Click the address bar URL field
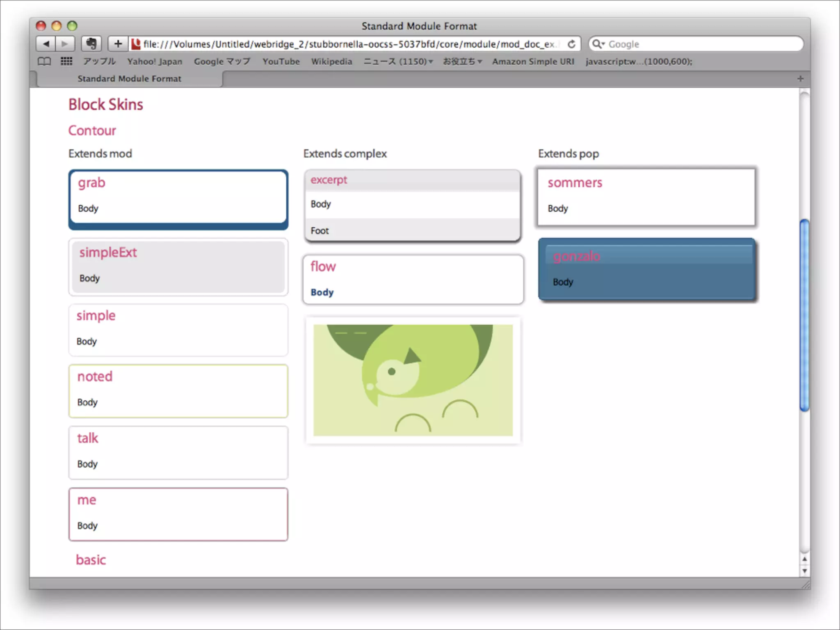The height and width of the screenshot is (630, 840). coord(349,44)
